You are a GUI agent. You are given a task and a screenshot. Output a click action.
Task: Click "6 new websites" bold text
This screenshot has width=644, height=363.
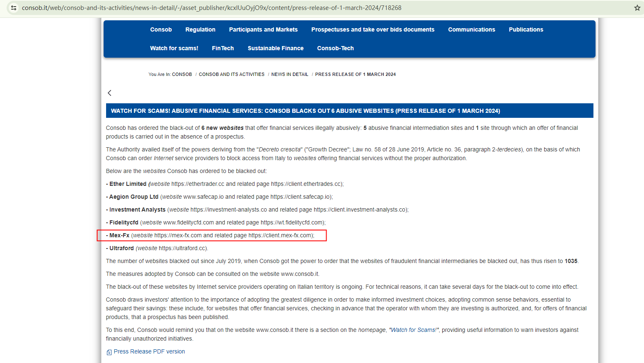tap(223, 128)
